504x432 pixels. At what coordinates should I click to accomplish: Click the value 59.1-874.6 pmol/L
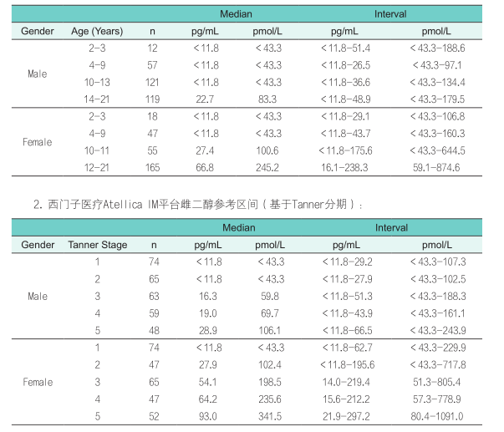[x=436, y=167]
